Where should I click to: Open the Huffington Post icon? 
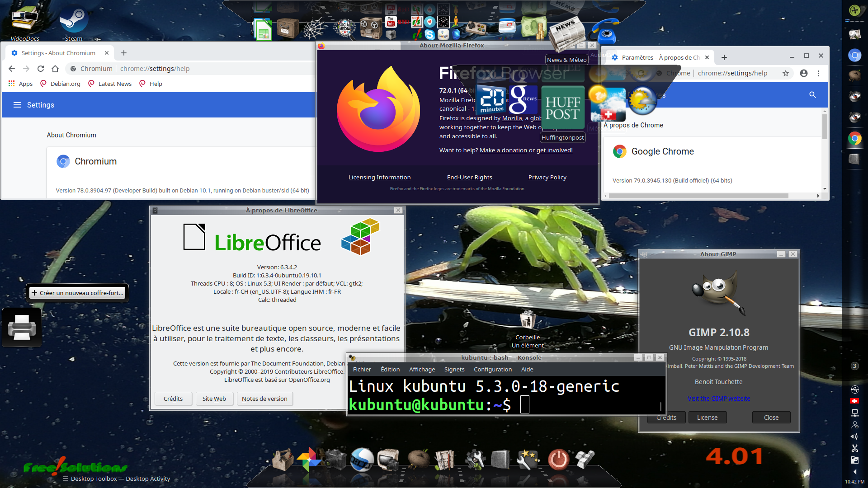coord(563,108)
